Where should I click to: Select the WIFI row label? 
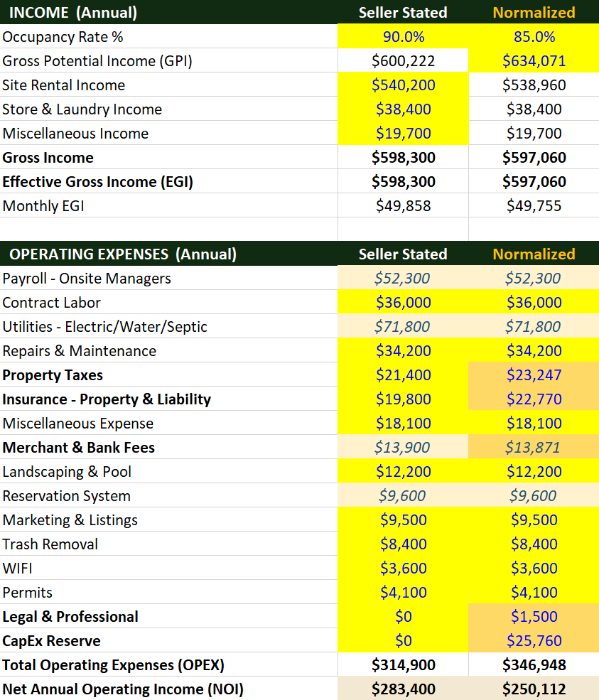click(17, 568)
